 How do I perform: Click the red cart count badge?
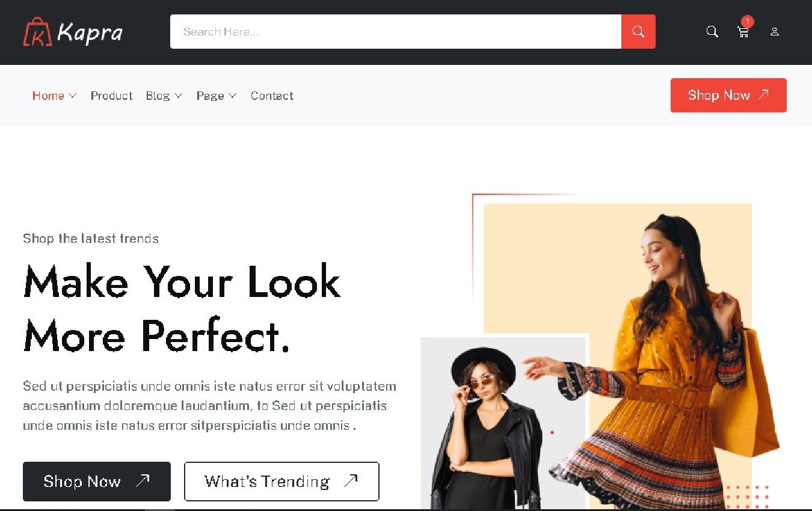click(747, 22)
